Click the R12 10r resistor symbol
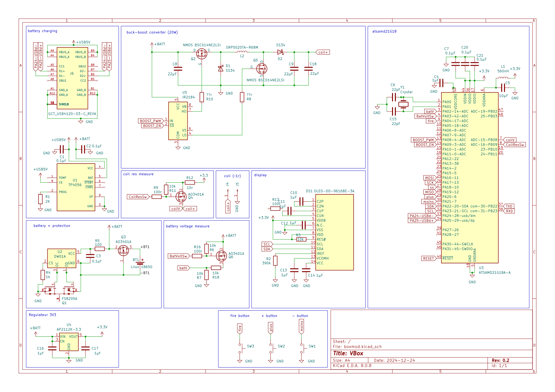Viewport: 555px width, 392px height. (190, 182)
